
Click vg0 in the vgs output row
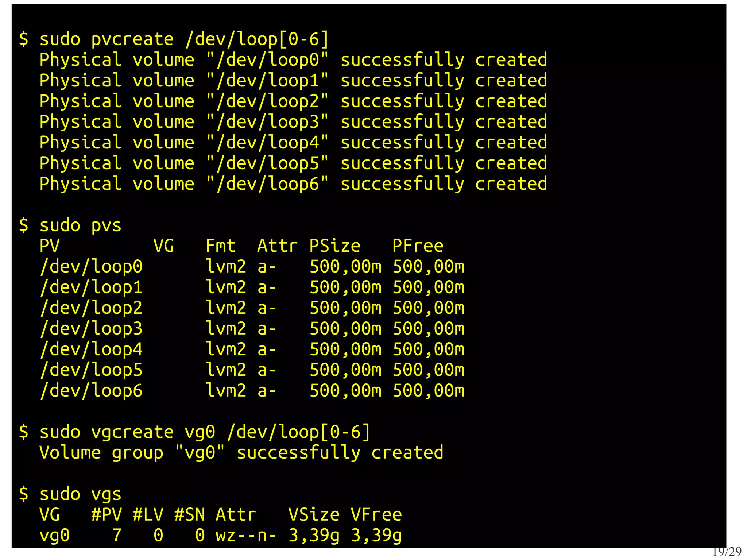(x=55, y=536)
